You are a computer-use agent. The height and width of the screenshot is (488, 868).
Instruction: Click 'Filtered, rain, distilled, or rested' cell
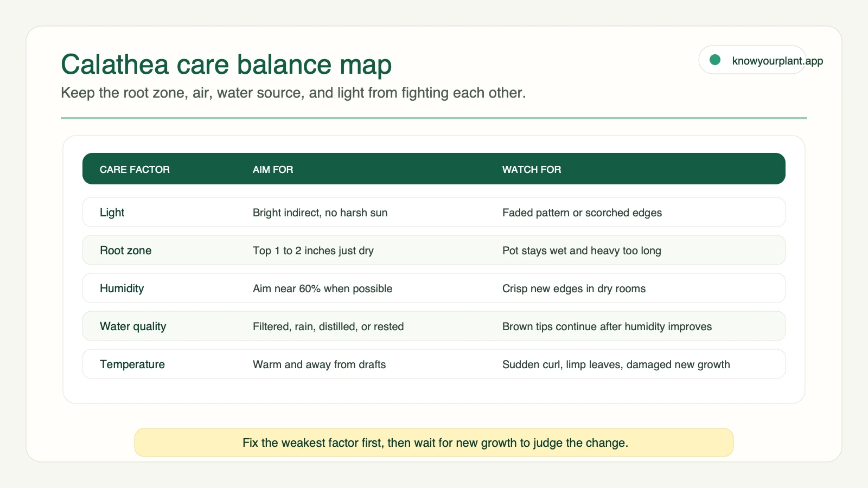(328, 326)
